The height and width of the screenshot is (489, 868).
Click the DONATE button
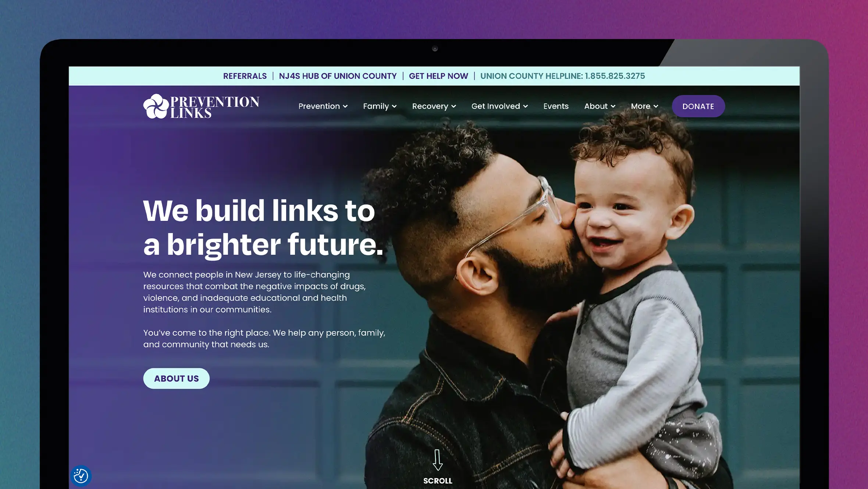click(x=698, y=106)
